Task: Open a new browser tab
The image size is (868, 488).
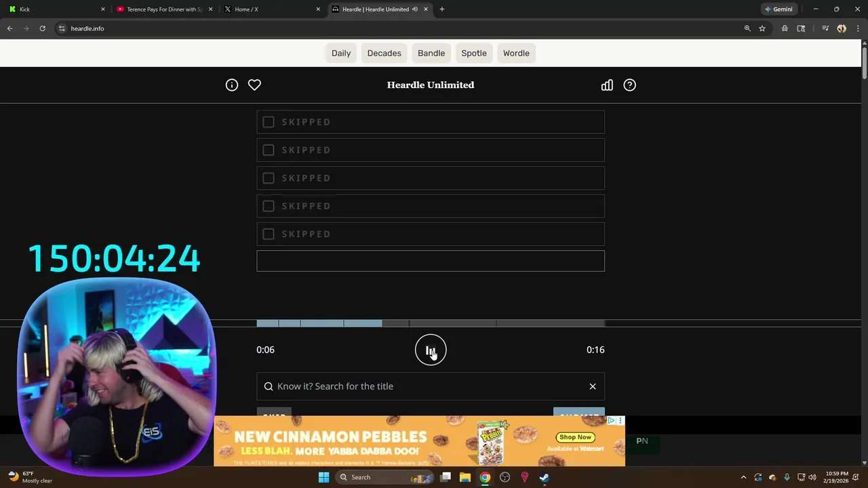Action: pyautogui.click(x=442, y=9)
